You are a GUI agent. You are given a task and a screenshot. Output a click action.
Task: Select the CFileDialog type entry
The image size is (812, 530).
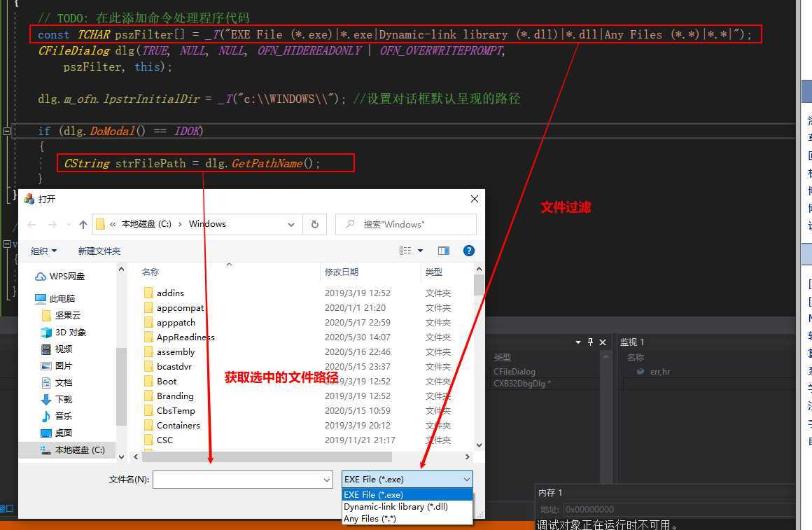[514, 372]
